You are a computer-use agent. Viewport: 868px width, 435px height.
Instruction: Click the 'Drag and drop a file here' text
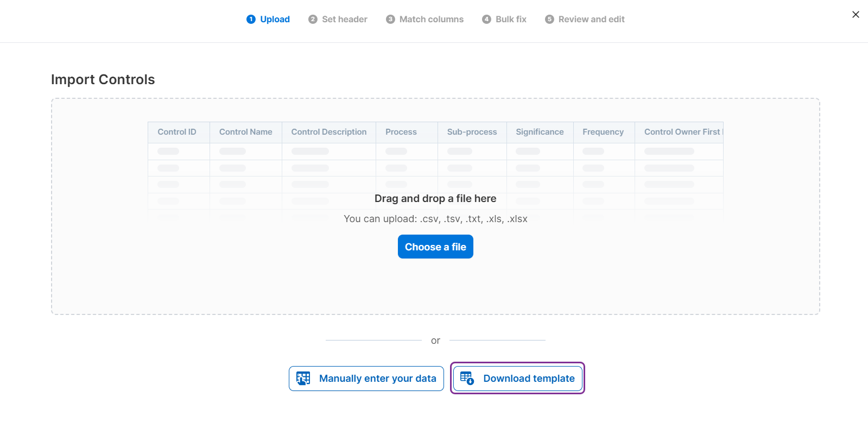coord(435,198)
